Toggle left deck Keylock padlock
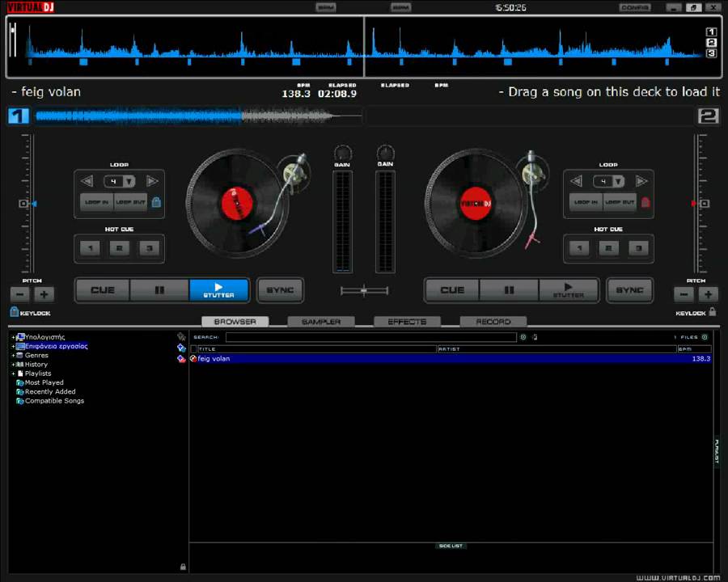The width and height of the screenshot is (728, 582). 15,311
